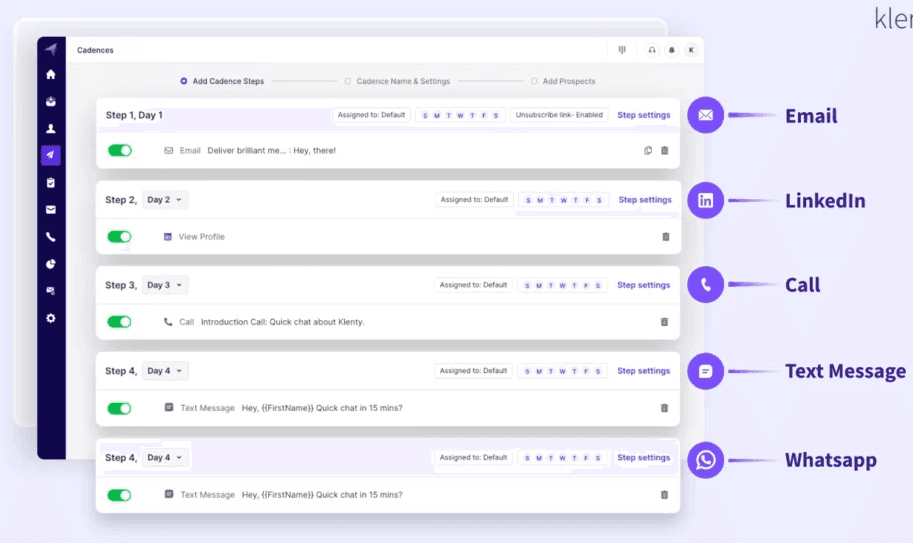Toggle off the View Profile switch
The image size is (913, 543).
(119, 236)
